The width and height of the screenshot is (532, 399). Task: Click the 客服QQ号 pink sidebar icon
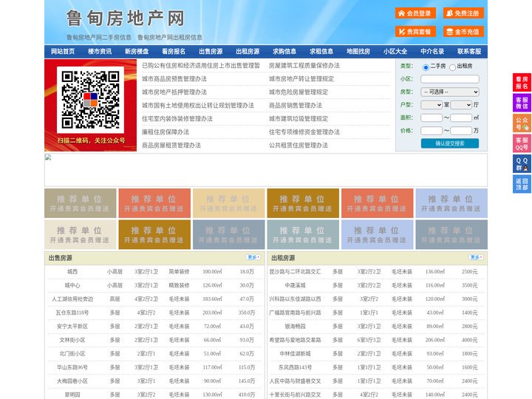tap(522, 143)
